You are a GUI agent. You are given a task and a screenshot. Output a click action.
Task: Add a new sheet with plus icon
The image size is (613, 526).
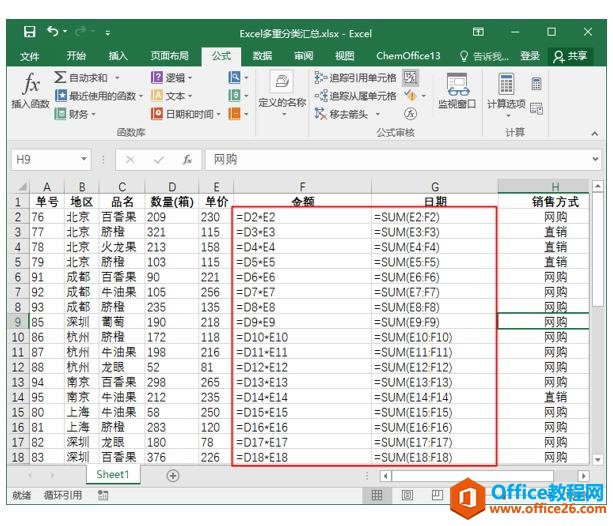pyautogui.click(x=173, y=476)
